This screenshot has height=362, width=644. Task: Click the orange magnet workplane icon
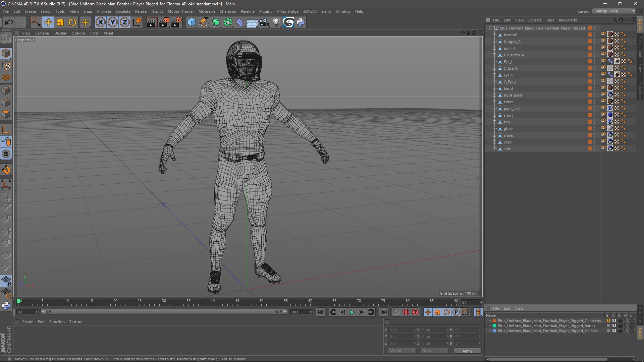click(x=6, y=170)
